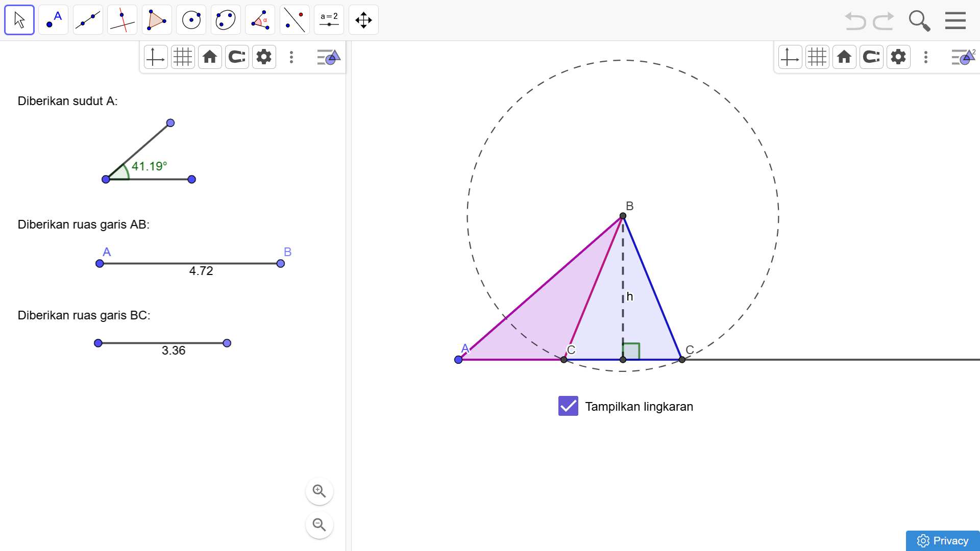Screen dimensions: 980x551
Task: Uncheck Tampilkan lingkaran checkbox
Action: pos(568,406)
